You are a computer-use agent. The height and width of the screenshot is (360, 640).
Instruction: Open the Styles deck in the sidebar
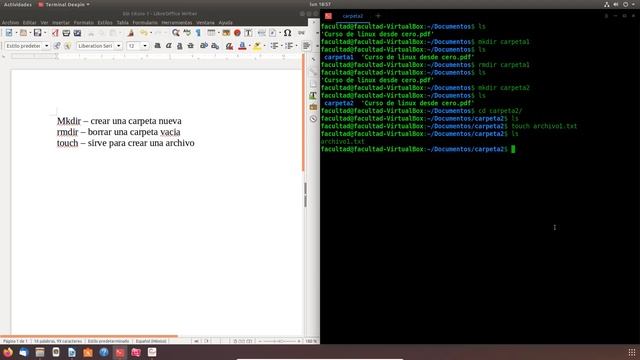click(x=313, y=95)
